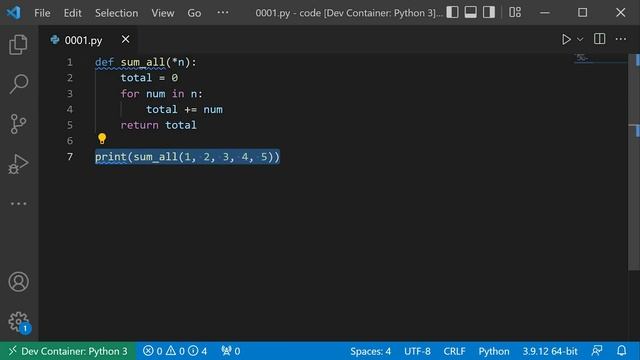640x360 pixels.
Task: Open the File menu
Action: (42, 13)
